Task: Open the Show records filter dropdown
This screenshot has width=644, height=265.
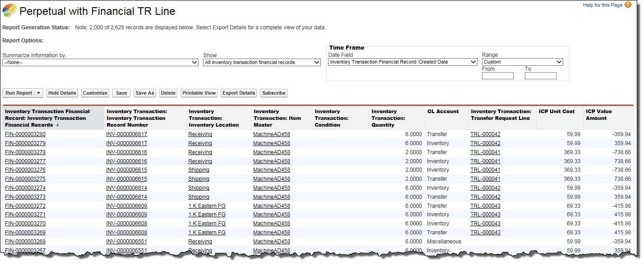Action: 262,63
